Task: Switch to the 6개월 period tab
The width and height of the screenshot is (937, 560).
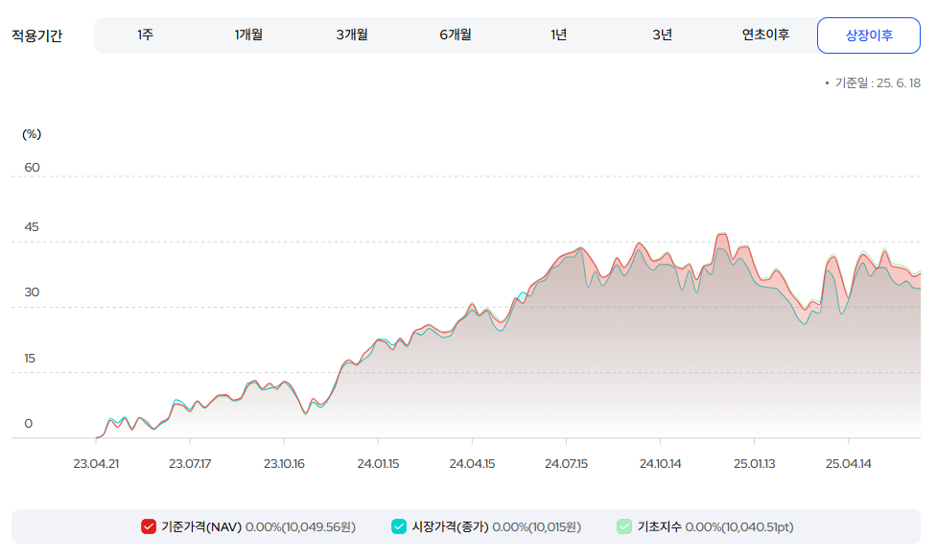Action: 456,35
